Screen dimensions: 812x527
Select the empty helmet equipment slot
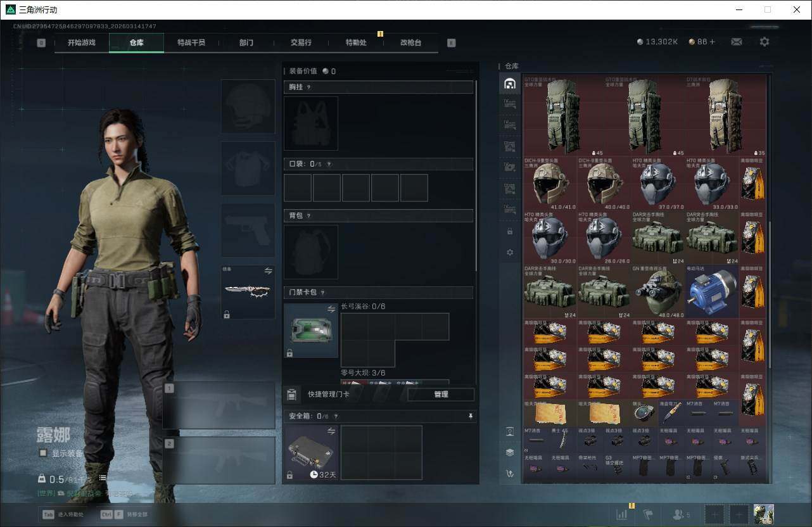(x=248, y=106)
